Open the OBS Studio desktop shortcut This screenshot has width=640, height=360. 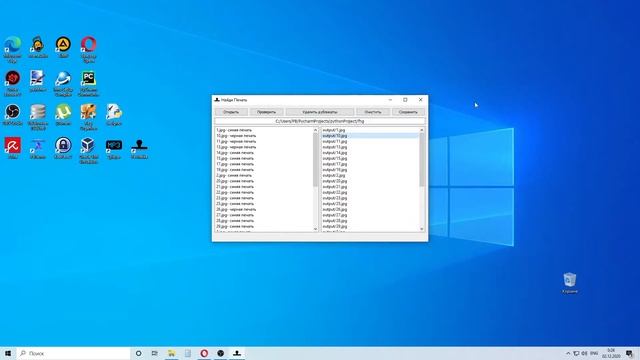coord(13,114)
